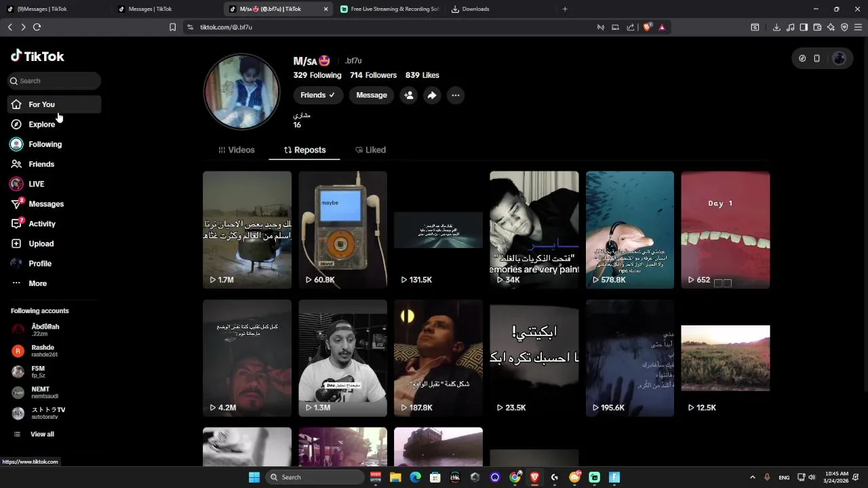Select the Reposts tab
868x488 pixels.
pyautogui.click(x=304, y=150)
